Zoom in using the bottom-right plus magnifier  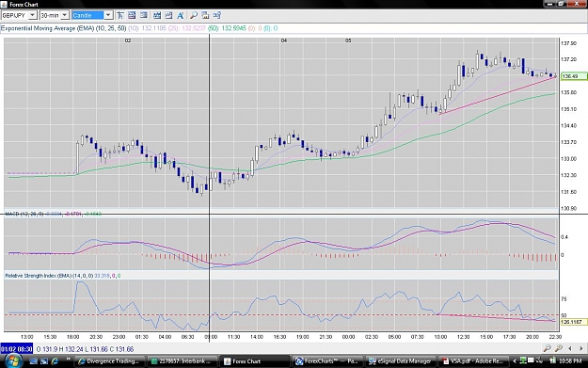coord(559,348)
